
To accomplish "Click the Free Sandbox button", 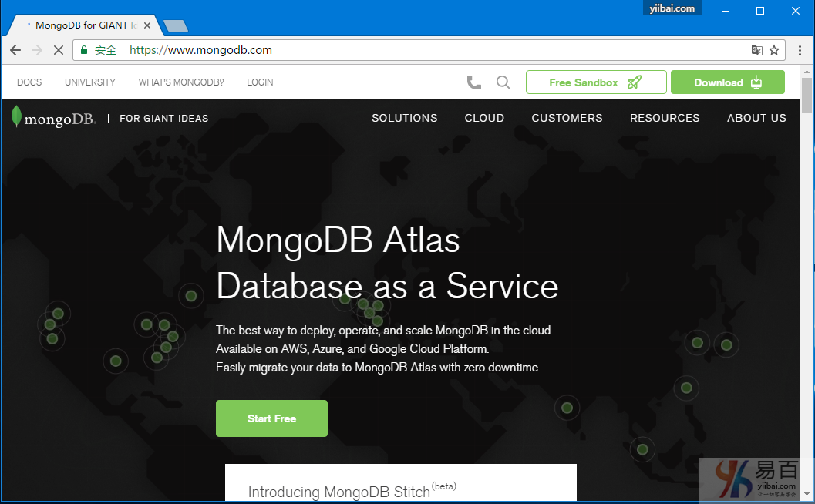I will pos(595,82).
